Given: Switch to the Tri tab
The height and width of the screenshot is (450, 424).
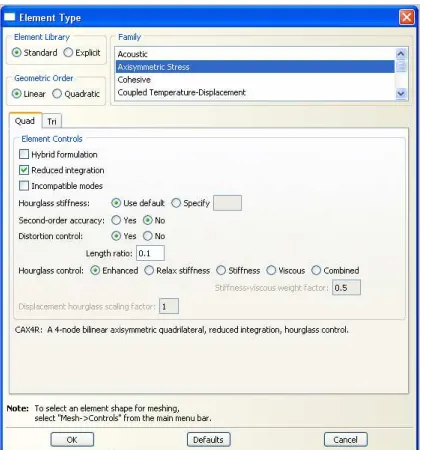Looking at the screenshot, I should (x=52, y=121).
